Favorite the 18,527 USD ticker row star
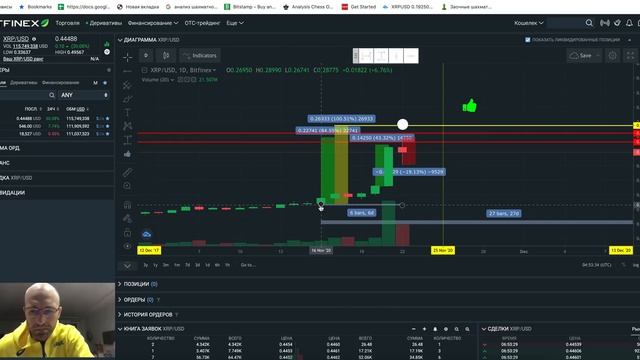The width and height of the screenshot is (640, 360). pyautogui.click(x=107, y=133)
